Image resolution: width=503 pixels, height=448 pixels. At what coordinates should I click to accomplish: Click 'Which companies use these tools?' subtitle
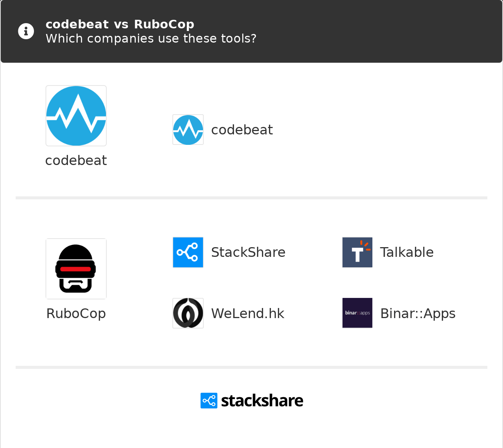click(x=151, y=38)
